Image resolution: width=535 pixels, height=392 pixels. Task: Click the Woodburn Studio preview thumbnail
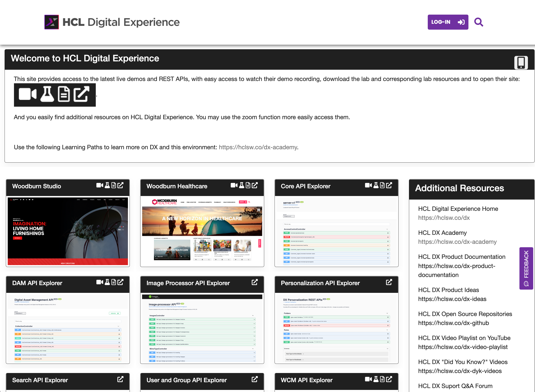pos(68,231)
